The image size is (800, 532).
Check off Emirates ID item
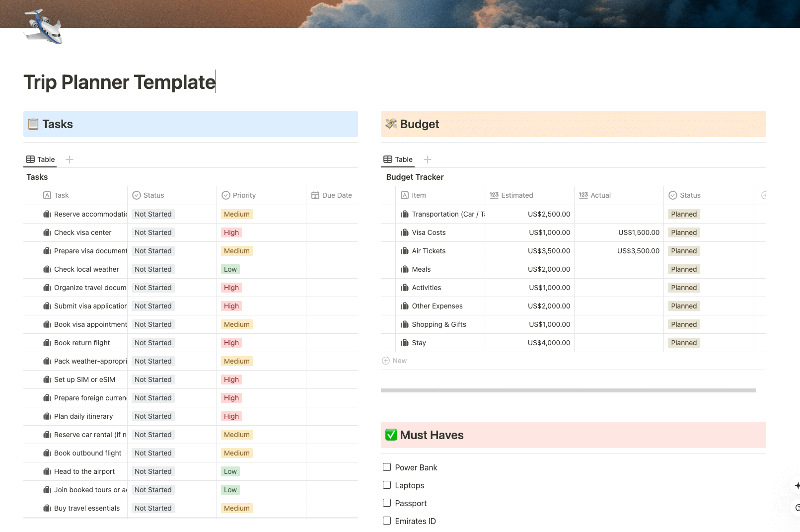click(x=387, y=521)
